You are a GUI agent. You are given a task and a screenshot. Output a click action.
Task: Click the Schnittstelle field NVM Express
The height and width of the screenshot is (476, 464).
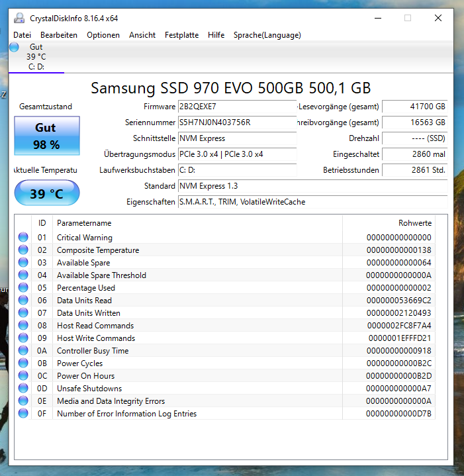pos(237,138)
